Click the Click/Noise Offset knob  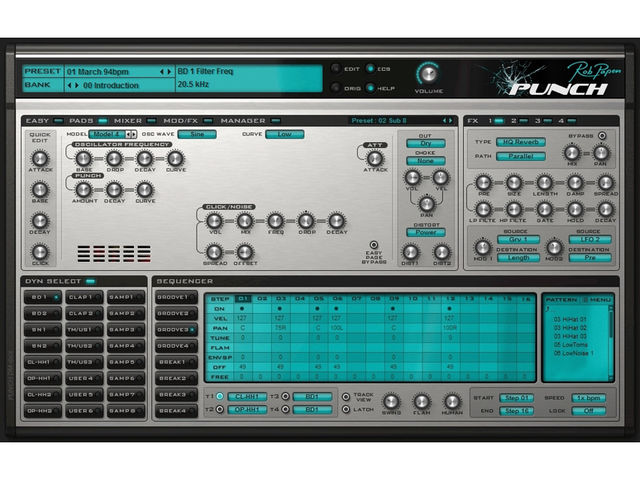click(x=245, y=252)
